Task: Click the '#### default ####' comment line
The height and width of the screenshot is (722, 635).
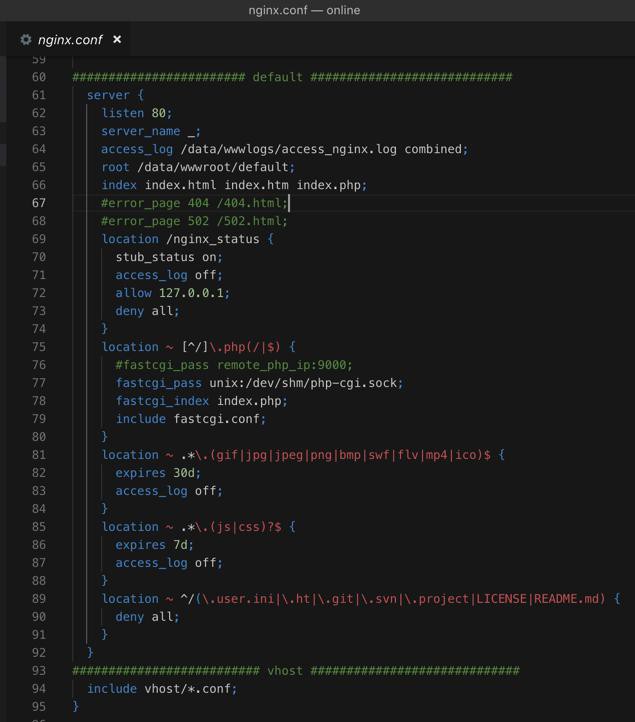Action: tap(292, 77)
